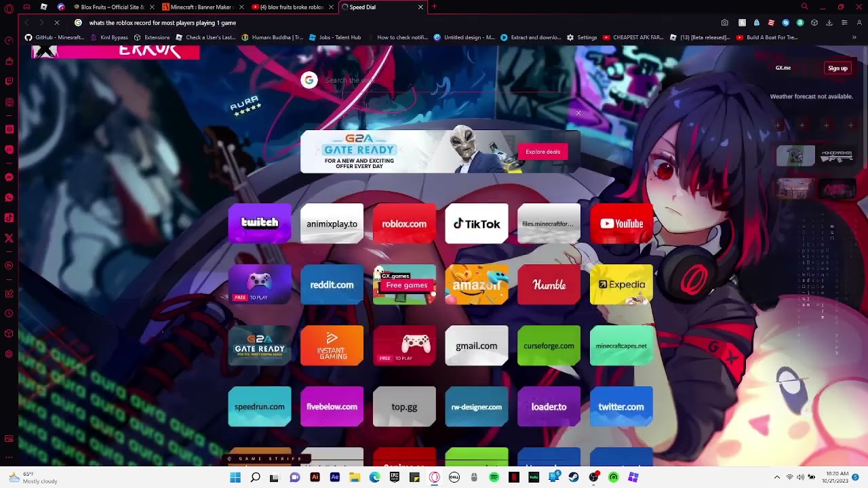The width and height of the screenshot is (868, 488).
Task: Close the Speed Dial tab
Action: [x=420, y=7]
